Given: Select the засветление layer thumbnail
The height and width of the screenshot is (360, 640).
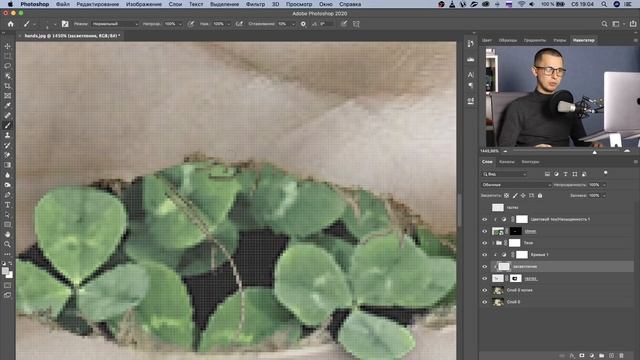Looking at the screenshot, I should tap(504, 267).
